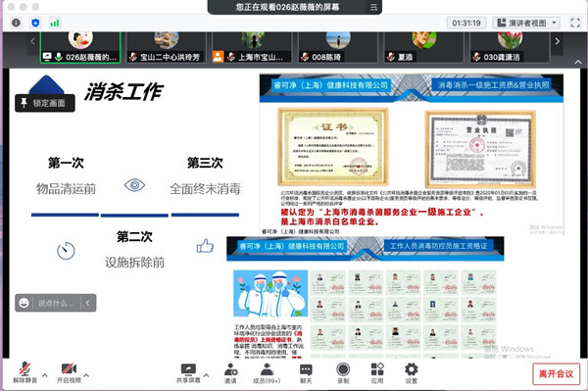Viewport: 588px width, 391px height.
Task: Select the 030龚潇洁 participant thumbnail
Action: pyautogui.click(x=510, y=47)
